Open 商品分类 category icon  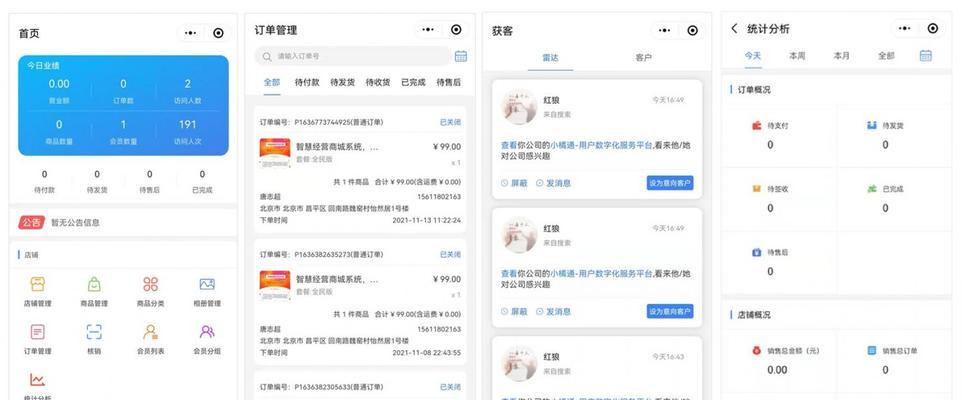[150, 284]
